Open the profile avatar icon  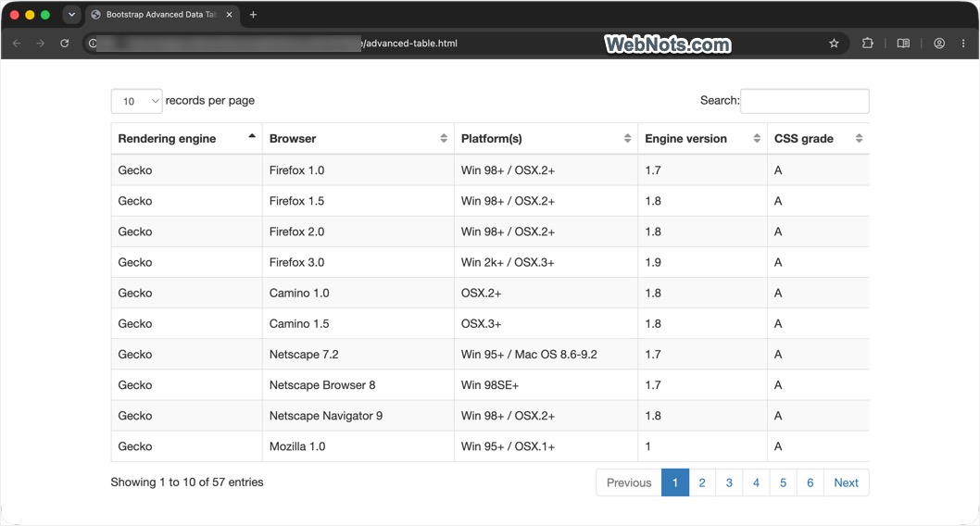click(x=938, y=44)
